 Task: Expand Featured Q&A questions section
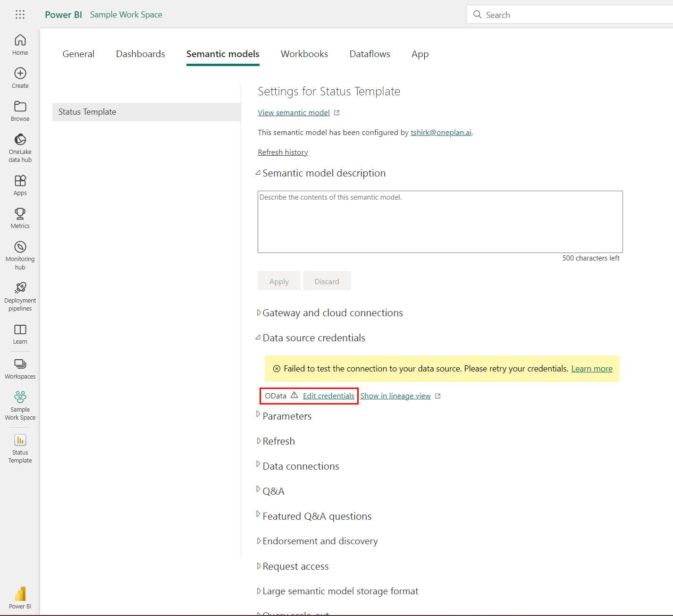pos(258,514)
